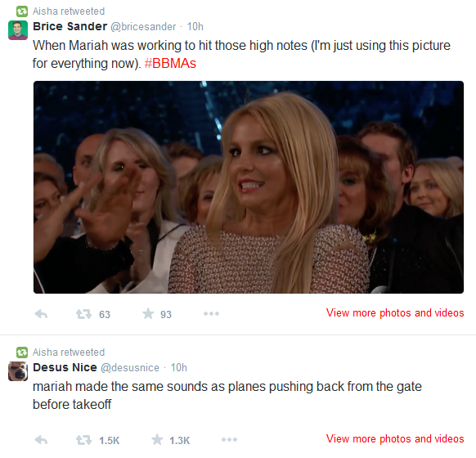This screenshot has height=458, width=476.
Task: Expand the attached photo in Brice's tweet
Action: click(x=249, y=187)
